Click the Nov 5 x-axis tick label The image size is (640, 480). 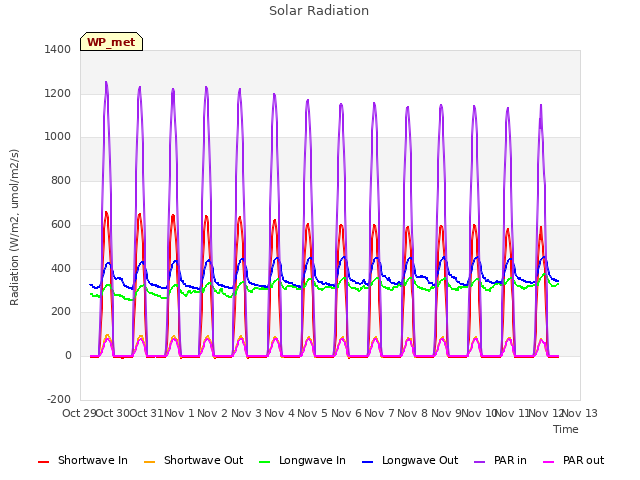(x=312, y=413)
